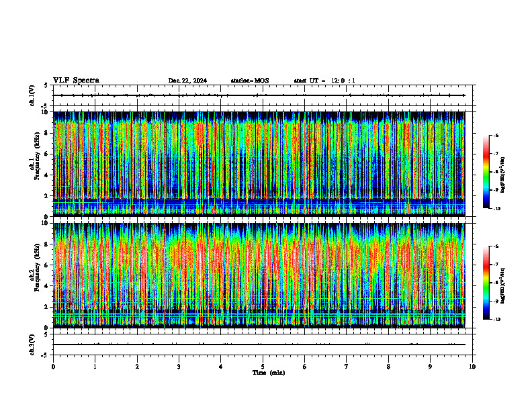Click the ch.1 frequency tick "4"

(x=46, y=175)
